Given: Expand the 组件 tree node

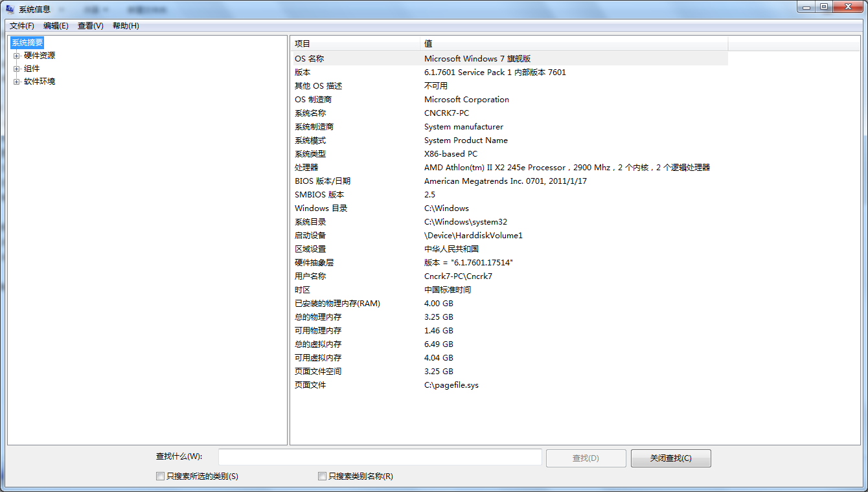Looking at the screenshot, I should 17,69.
